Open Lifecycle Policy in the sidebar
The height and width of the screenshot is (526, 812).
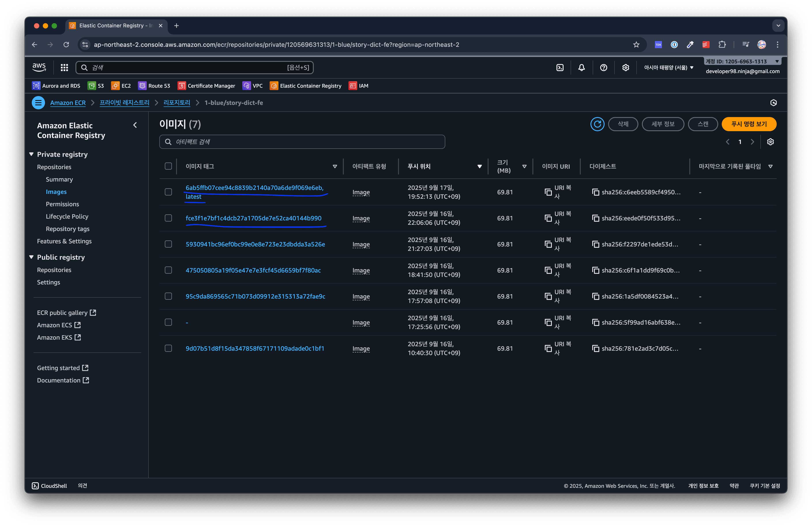[67, 216]
